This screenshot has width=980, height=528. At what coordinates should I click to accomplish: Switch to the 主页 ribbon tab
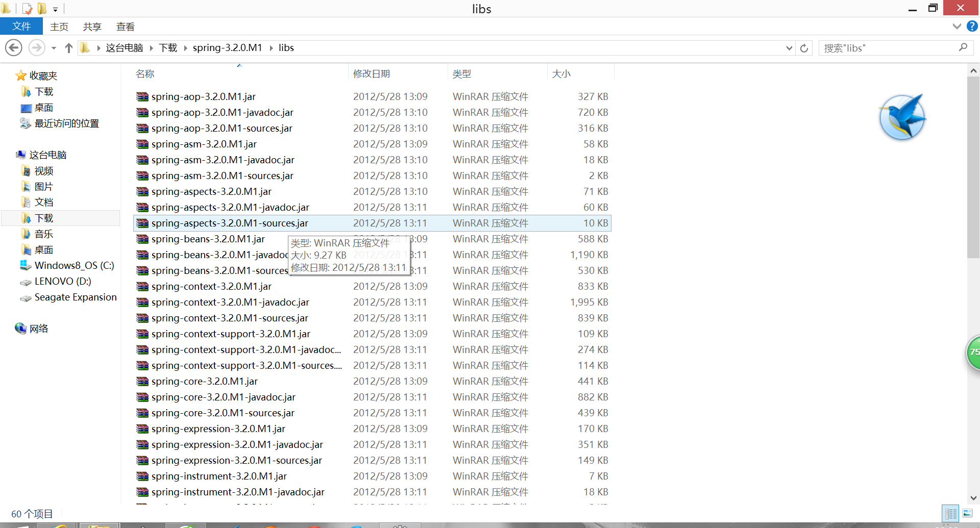pyautogui.click(x=59, y=27)
